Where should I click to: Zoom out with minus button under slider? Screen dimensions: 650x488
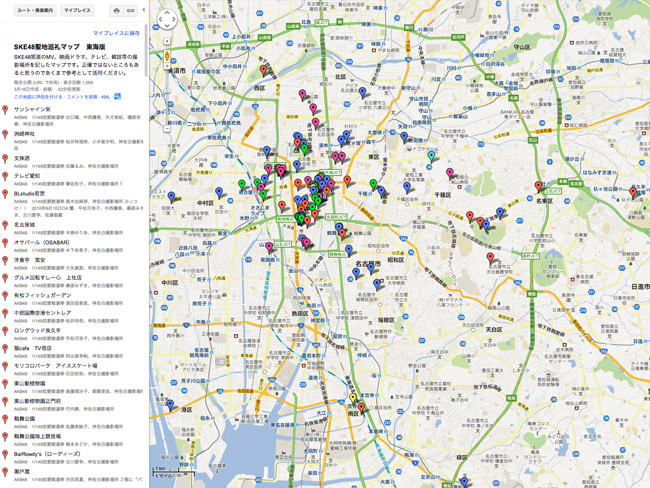tap(167, 129)
